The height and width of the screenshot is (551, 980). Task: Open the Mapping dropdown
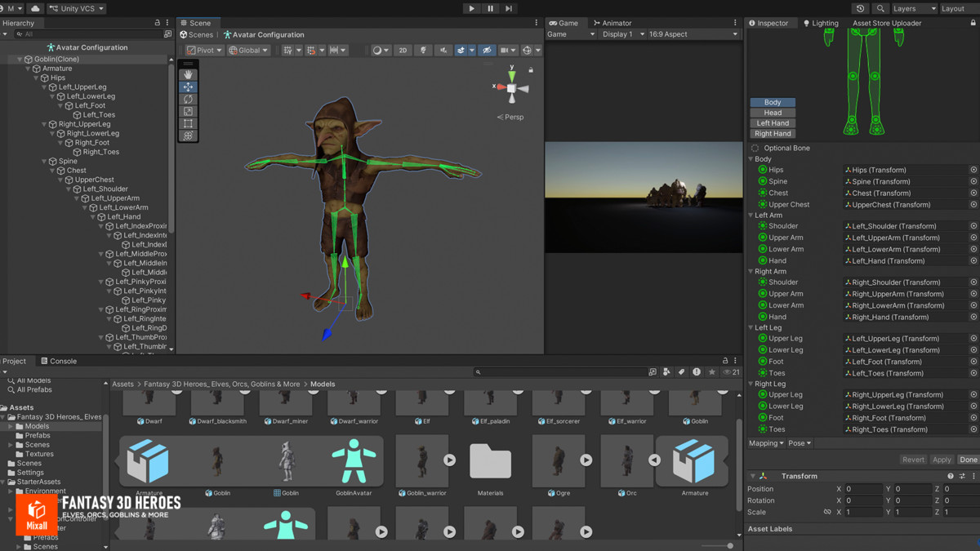coord(766,443)
